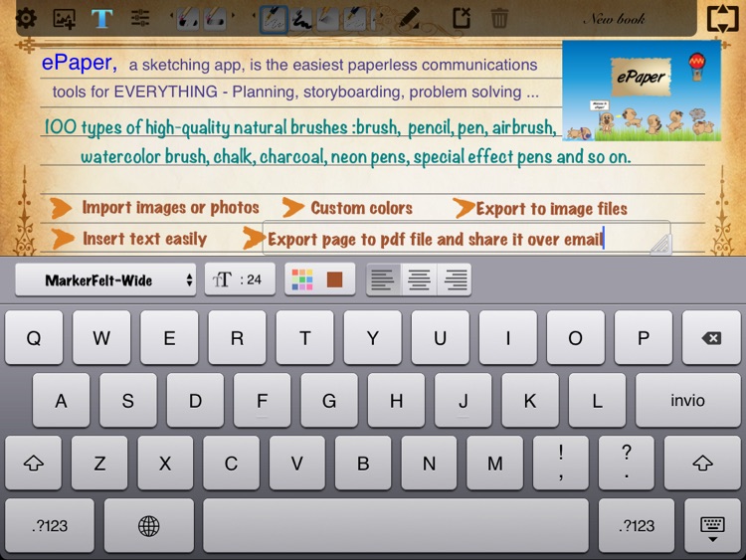
Task: Open the settings gear in the toolbar
Action: pos(26,19)
